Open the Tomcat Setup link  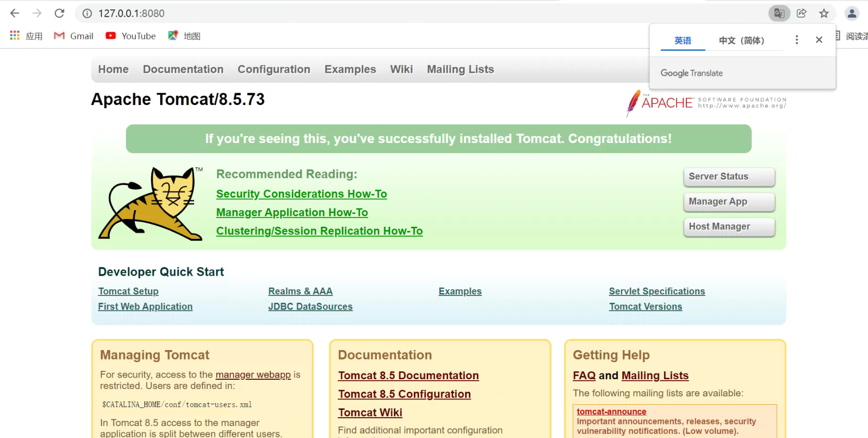[x=128, y=291]
